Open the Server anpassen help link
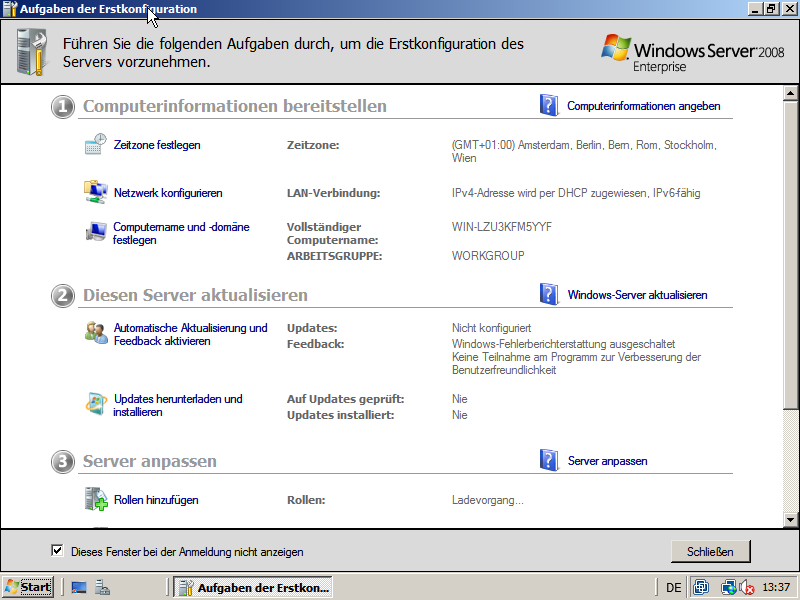800x600 pixels. (607, 461)
